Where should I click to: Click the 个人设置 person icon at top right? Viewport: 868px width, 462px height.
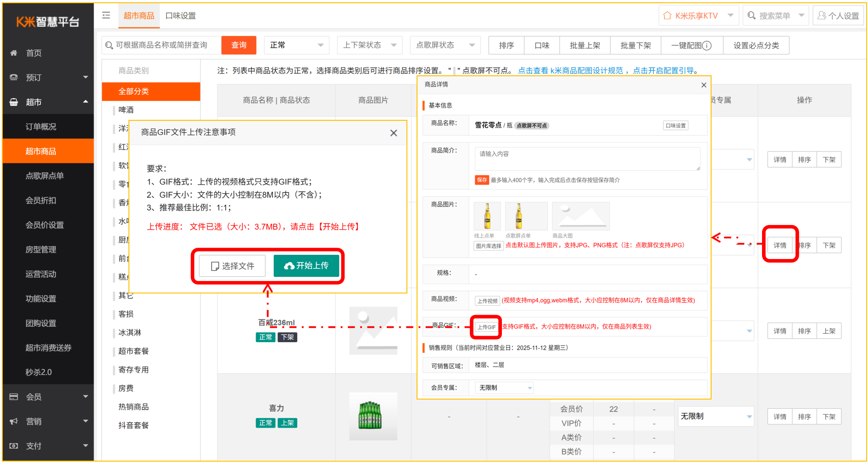(x=821, y=15)
